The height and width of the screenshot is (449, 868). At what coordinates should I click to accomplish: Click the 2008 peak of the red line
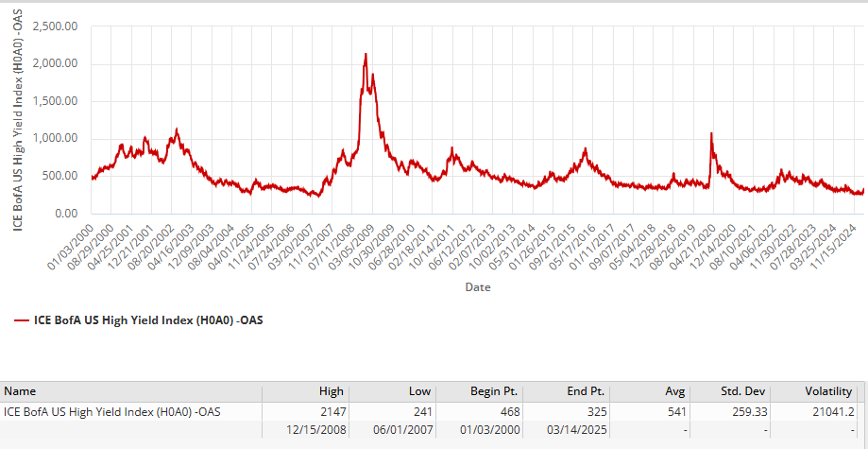point(366,54)
